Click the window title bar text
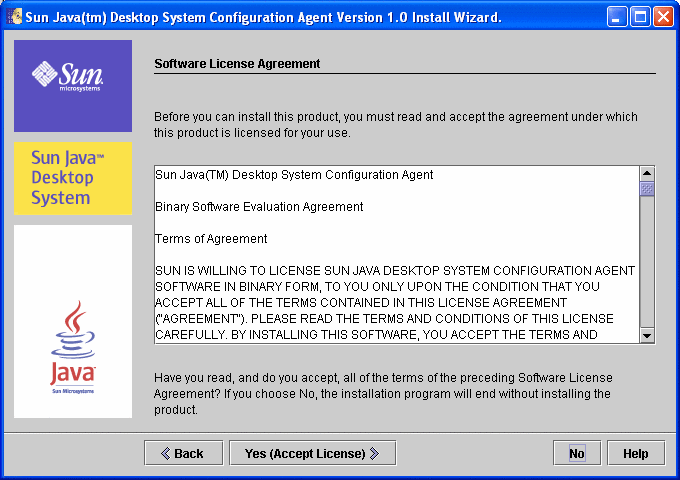 (x=263, y=17)
